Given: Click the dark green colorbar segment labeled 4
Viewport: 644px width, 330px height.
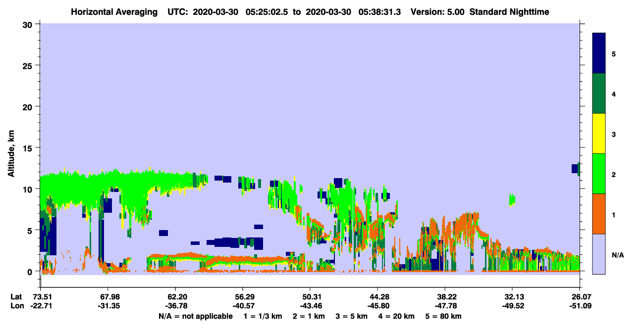Looking at the screenshot, I should 599,94.
